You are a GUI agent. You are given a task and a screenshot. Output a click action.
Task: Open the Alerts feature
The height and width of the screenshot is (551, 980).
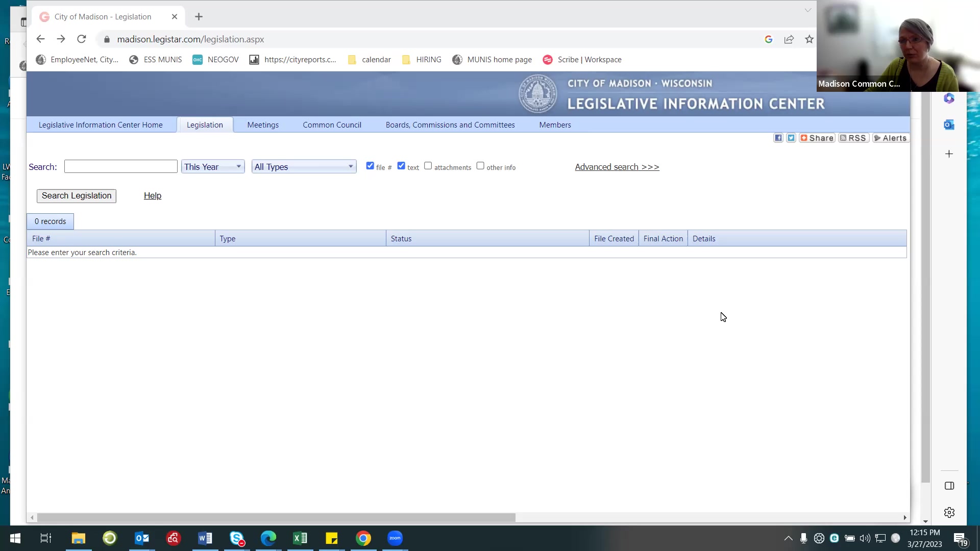tap(890, 138)
